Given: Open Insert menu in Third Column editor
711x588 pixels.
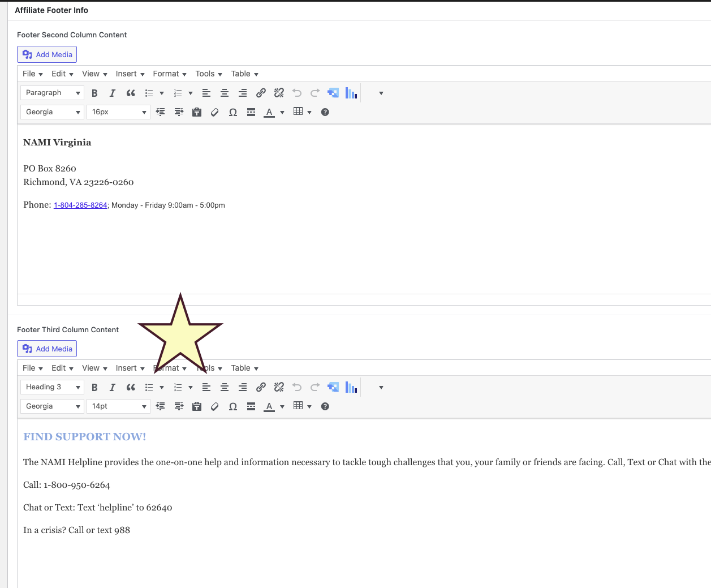Looking at the screenshot, I should tap(130, 368).
